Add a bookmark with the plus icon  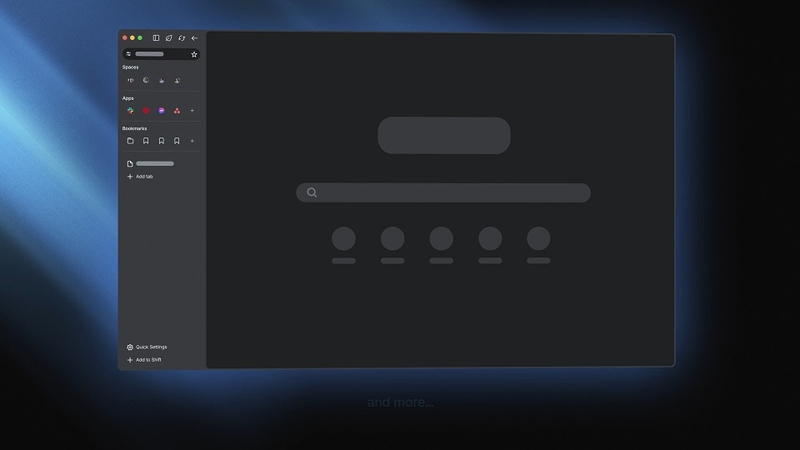point(192,141)
